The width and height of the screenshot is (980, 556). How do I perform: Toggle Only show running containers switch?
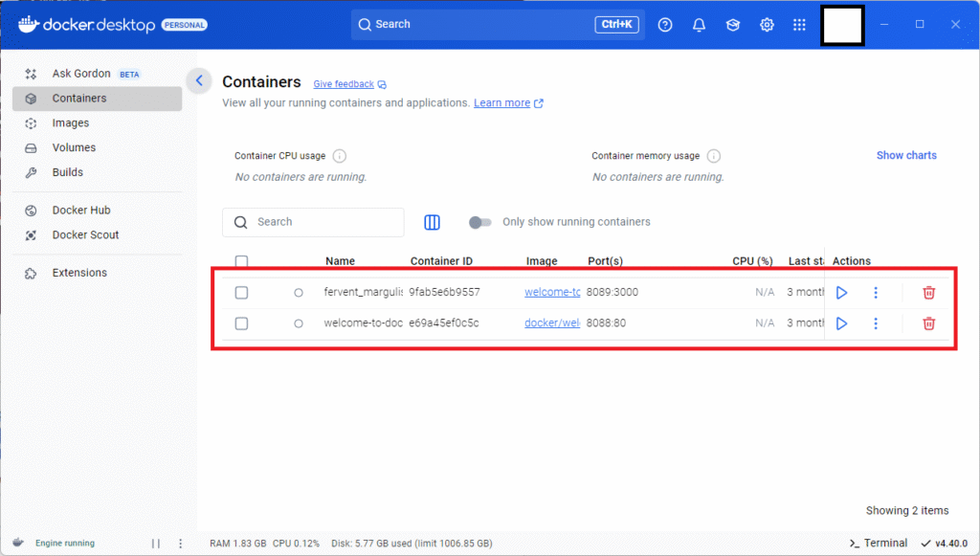[x=480, y=222]
